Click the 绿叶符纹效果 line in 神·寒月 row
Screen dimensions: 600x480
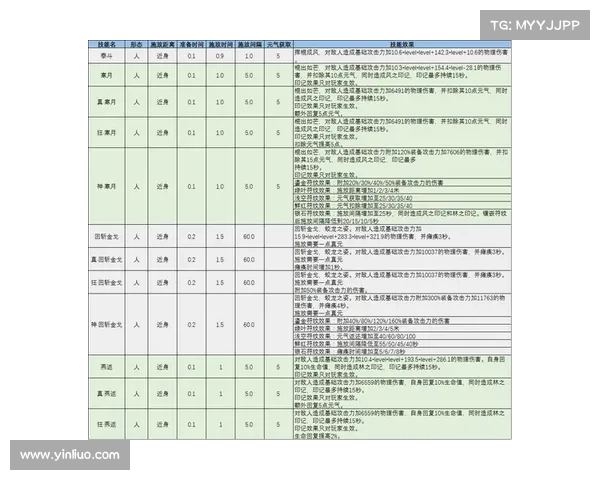pyautogui.click(x=402, y=190)
